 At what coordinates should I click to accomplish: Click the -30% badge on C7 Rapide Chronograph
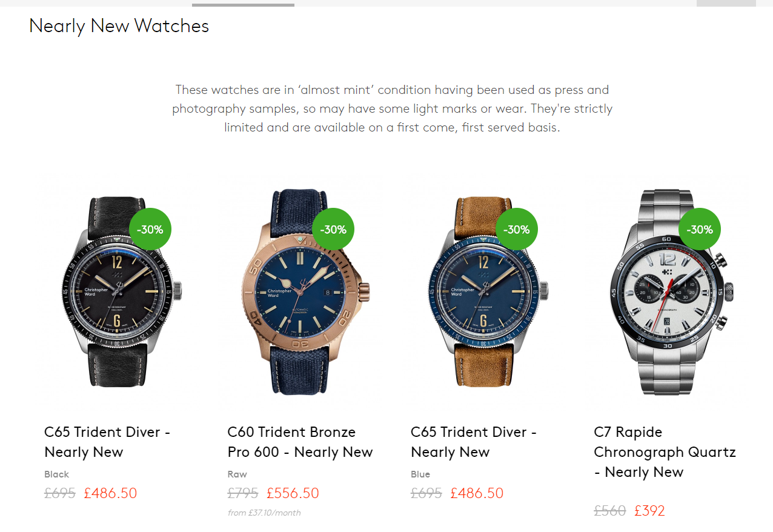pyautogui.click(x=700, y=230)
